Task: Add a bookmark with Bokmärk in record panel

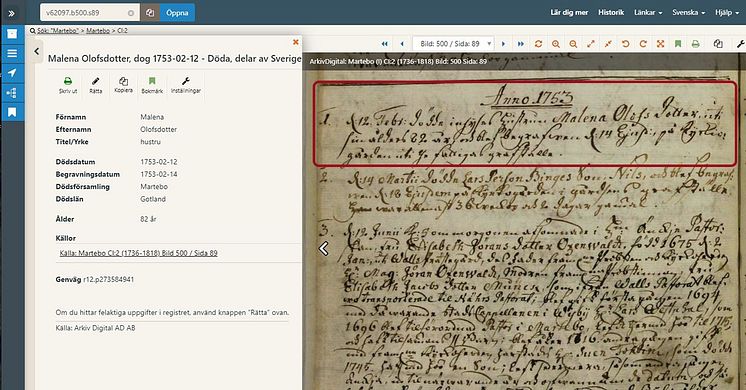Action: (152, 85)
